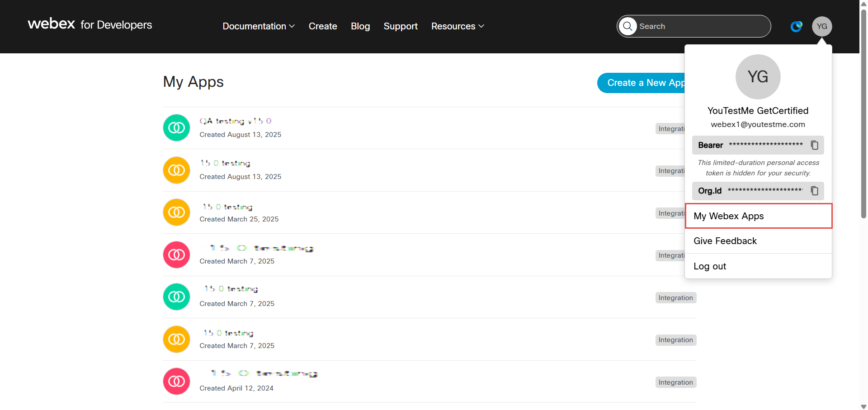Viewport: 868px width, 410px height.
Task: Choose Give Feedback from profile menu
Action: point(759,241)
